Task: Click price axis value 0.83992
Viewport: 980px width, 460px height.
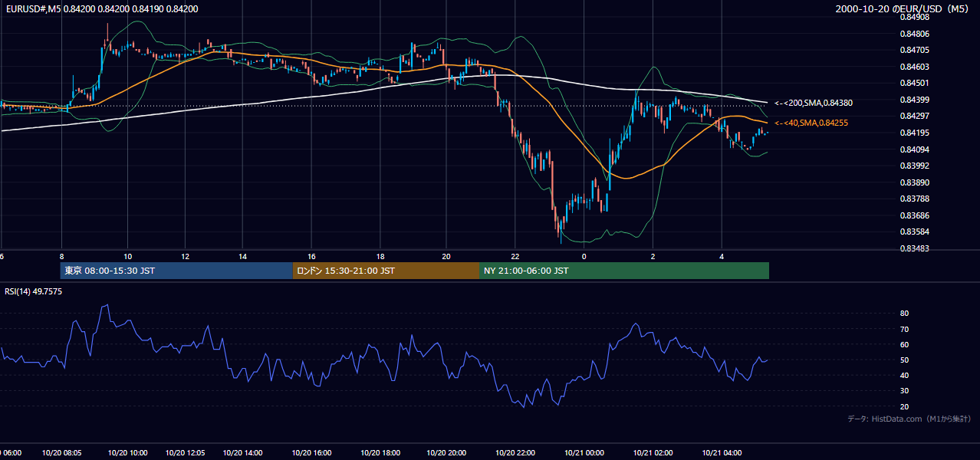Action: pyautogui.click(x=913, y=166)
